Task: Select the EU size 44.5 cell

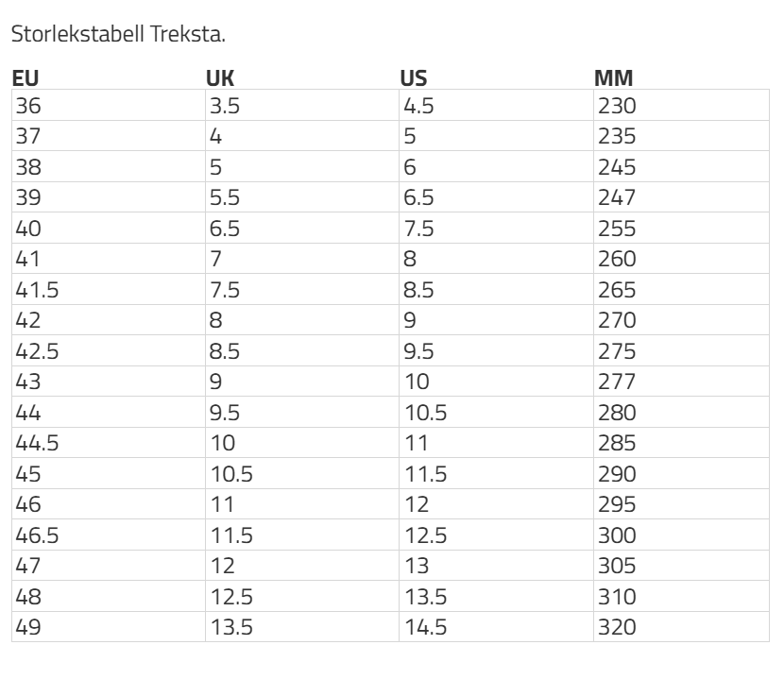Action: pyautogui.click(x=109, y=443)
